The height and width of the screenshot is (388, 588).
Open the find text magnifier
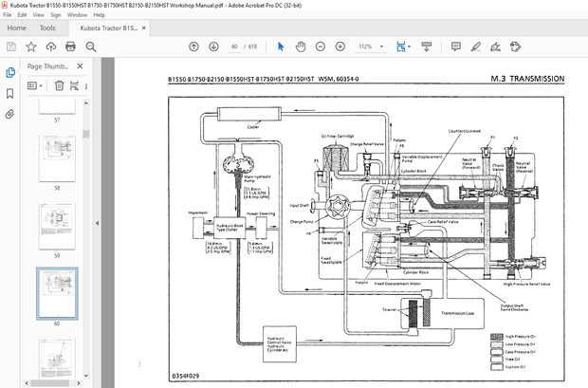click(91, 46)
